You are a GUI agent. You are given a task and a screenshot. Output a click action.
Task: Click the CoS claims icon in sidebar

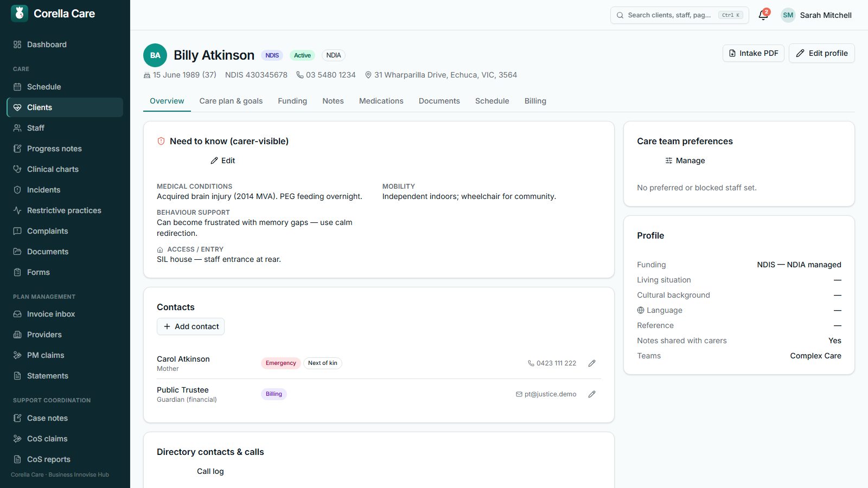pyautogui.click(x=17, y=439)
